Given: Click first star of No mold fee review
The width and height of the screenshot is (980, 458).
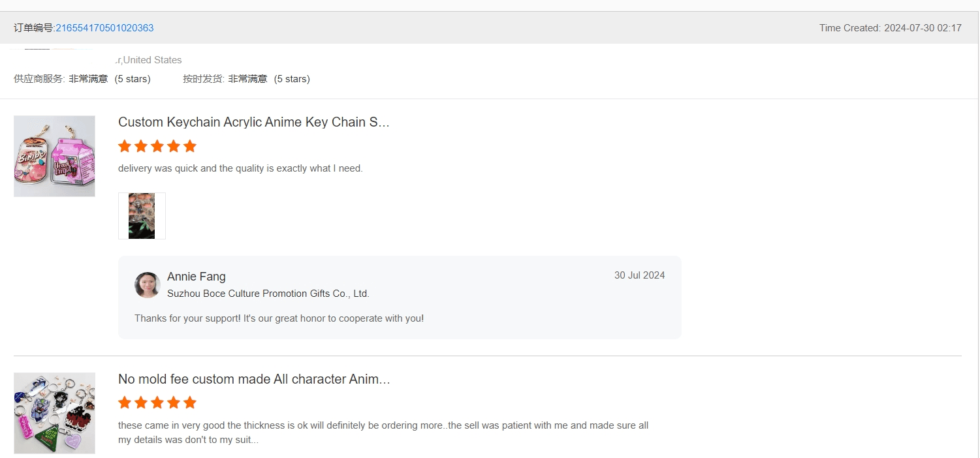Looking at the screenshot, I should (125, 403).
